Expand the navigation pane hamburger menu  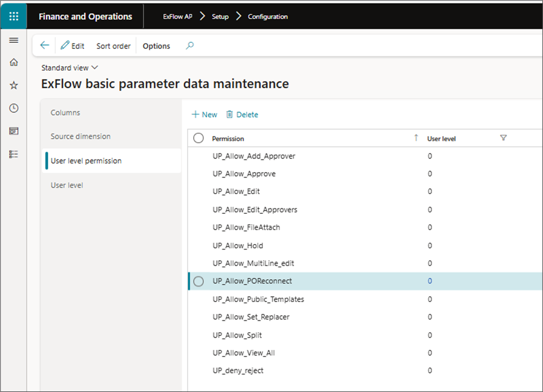click(x=14, y=41)
